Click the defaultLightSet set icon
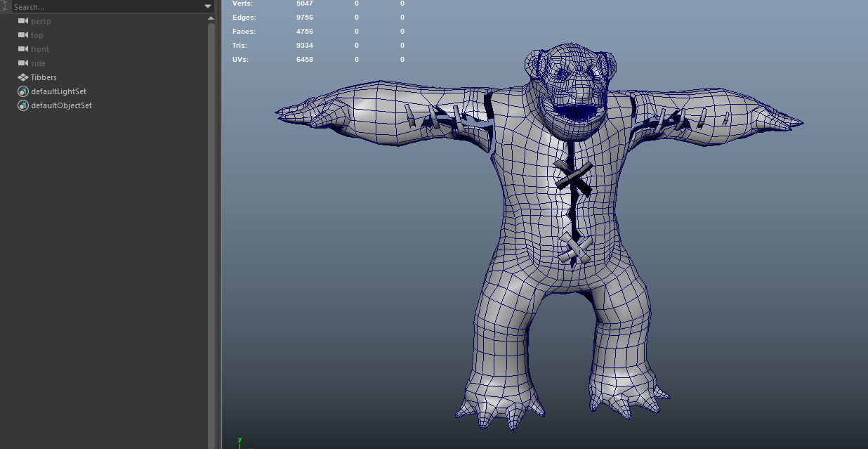Image resolution: width=868 pixels, height=449 pixels. [x=22, y=91]
